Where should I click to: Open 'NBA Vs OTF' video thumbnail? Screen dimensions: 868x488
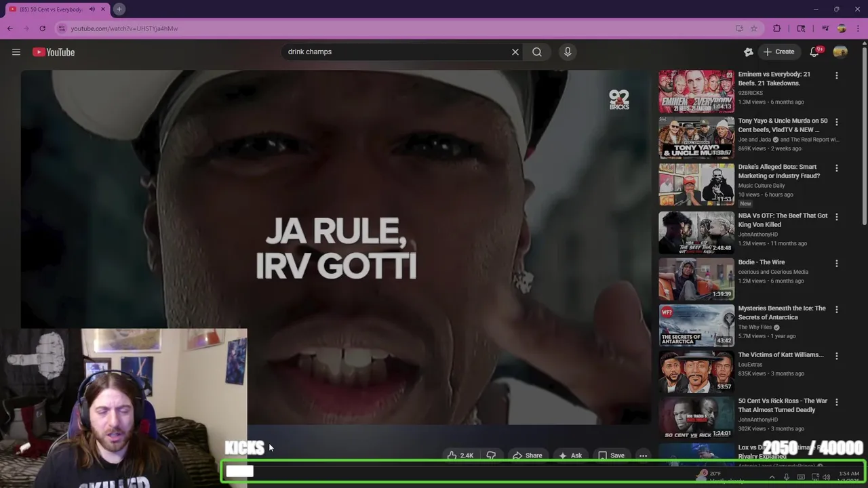click(x=696, y=232)
